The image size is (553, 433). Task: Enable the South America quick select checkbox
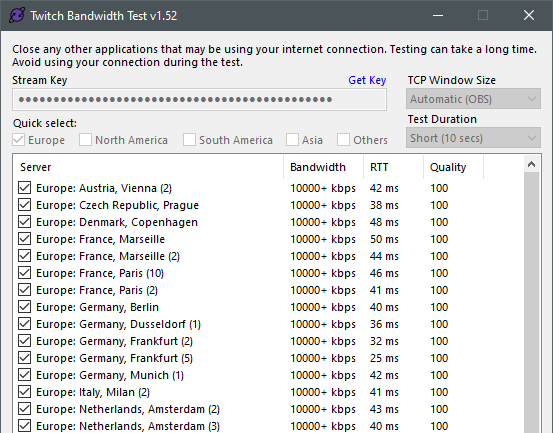pyautogui.click(x=189, y=140)
